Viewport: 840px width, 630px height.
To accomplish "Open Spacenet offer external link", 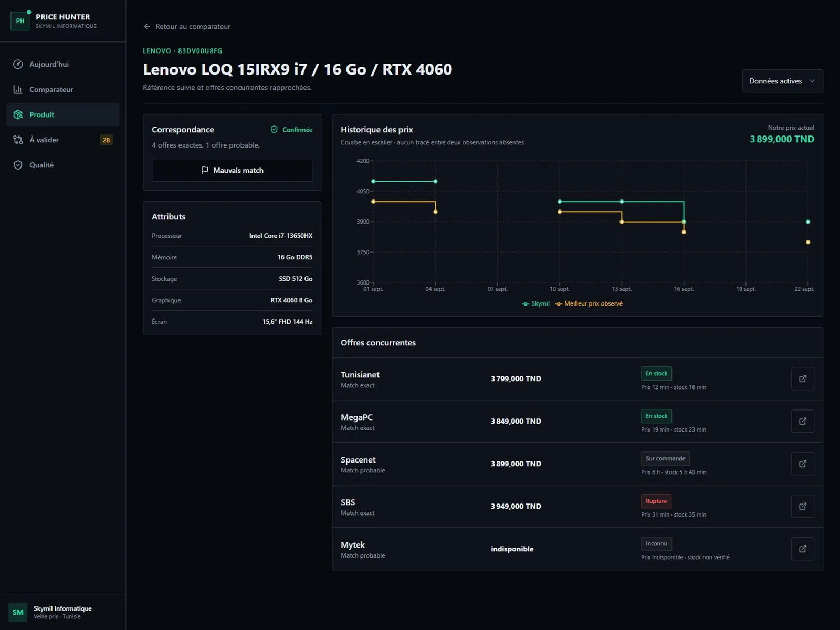I will [803, 464].
